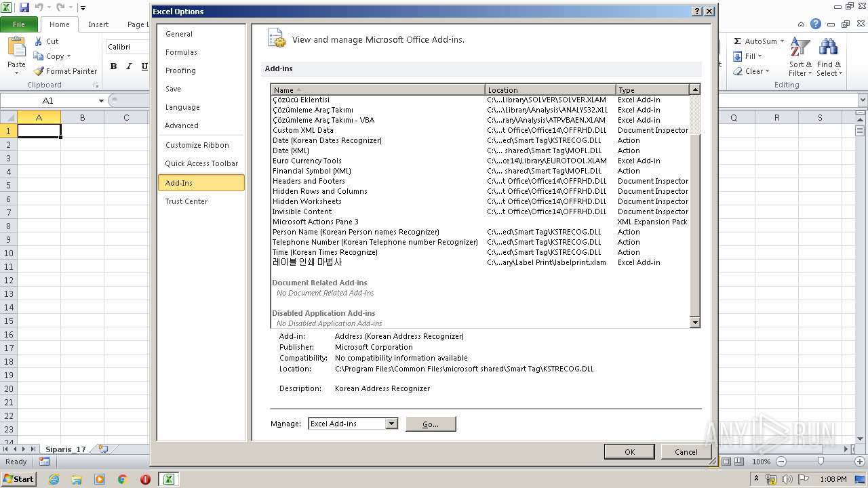The width and height of the screenshot is (868, 488).
Task: Open Advanced options category
Action: (201, 125)
